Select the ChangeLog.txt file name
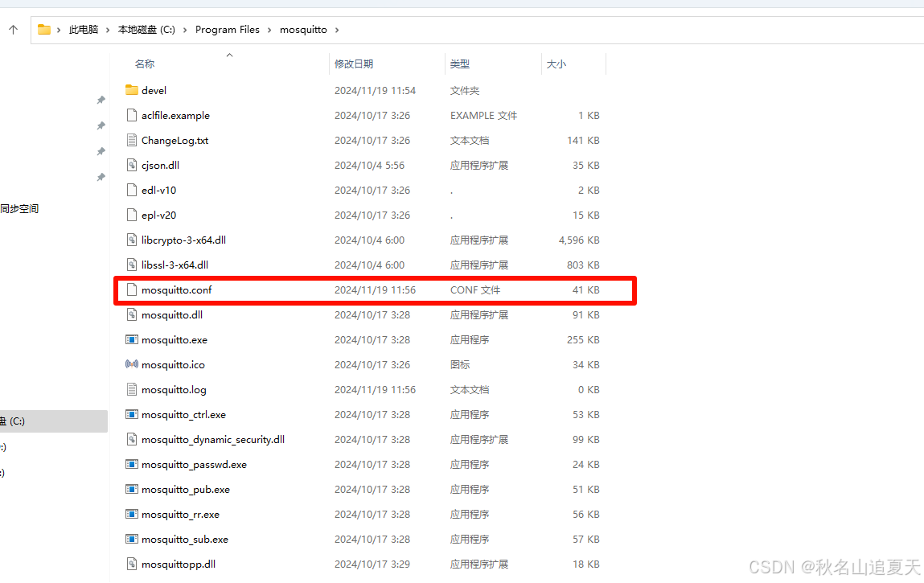 point(175,140)
